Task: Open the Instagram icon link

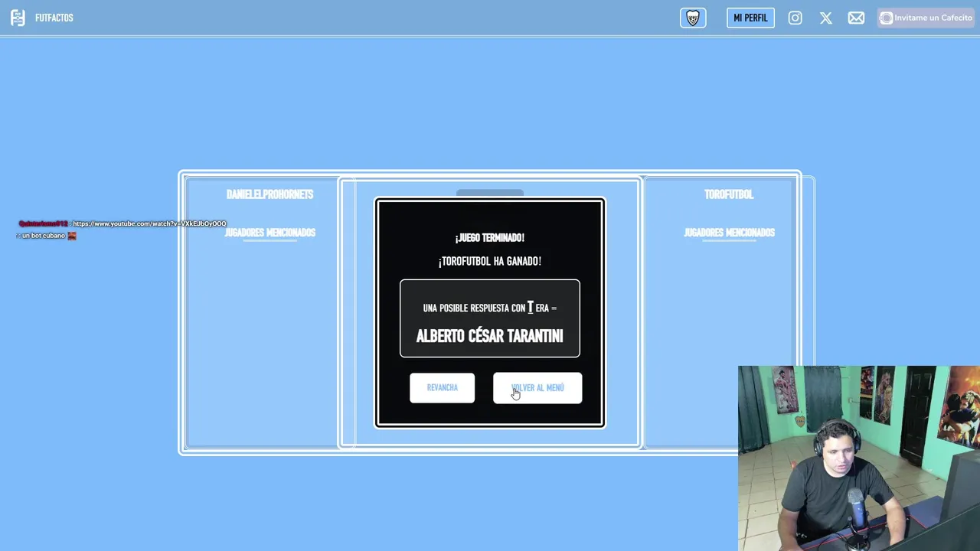Action: pos(795,18)
